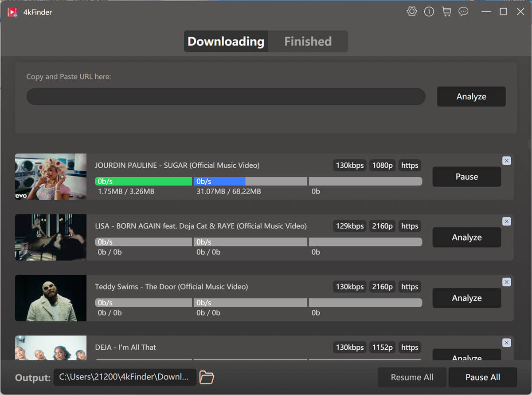
Task: Open the LISA BORN AGAIN thumbnail
Action: [51, 237]
